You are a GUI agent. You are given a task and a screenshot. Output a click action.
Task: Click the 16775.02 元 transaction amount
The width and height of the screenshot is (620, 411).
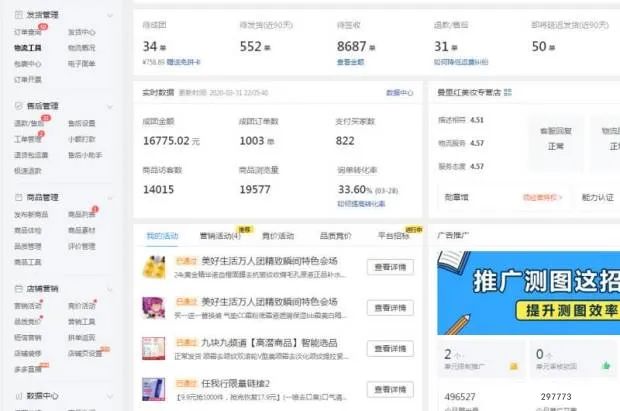[171, 141]
